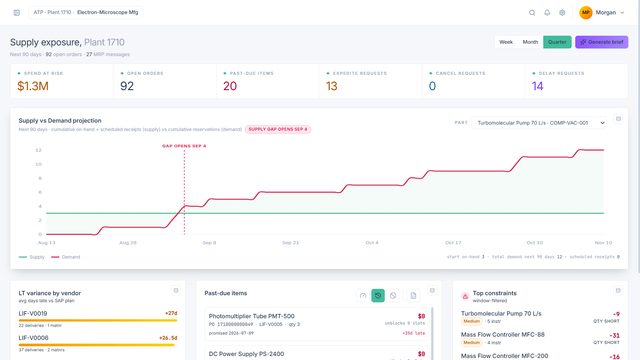Click Medium badge under MFC-88

(471, 342)
